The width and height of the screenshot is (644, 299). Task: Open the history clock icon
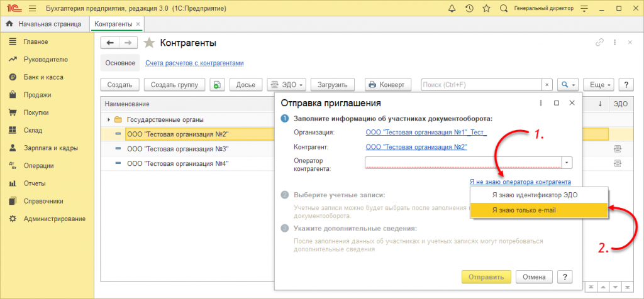coord(469,9)
